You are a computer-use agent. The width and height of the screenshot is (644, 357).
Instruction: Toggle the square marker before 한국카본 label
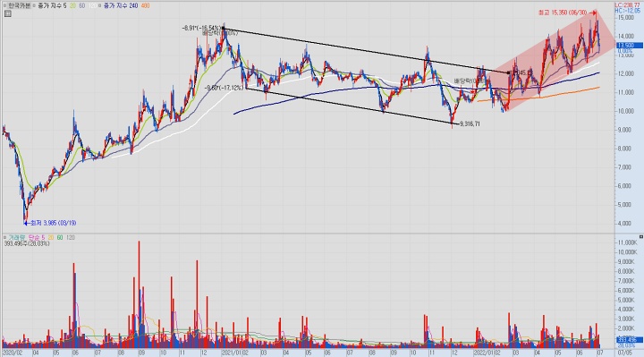pyautogui.click(x=4, y=5)
